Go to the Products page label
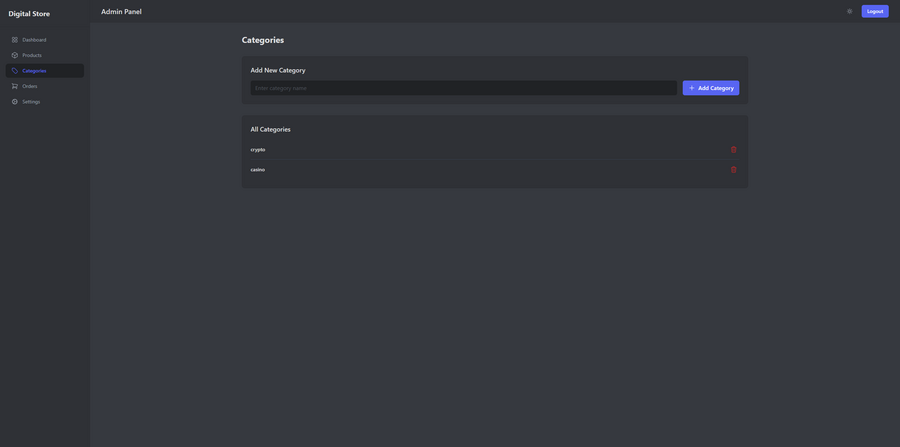 [x=32, y=55]
